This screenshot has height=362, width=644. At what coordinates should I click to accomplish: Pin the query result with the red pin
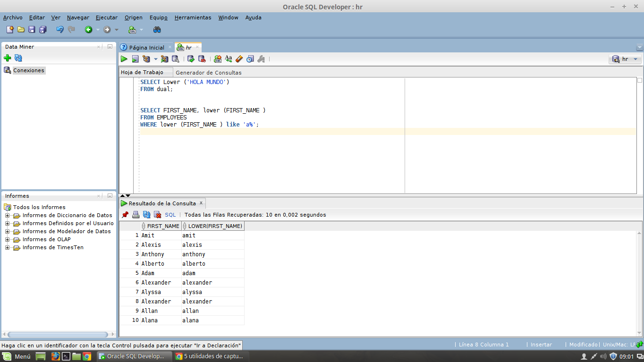(x=125, y=215)
